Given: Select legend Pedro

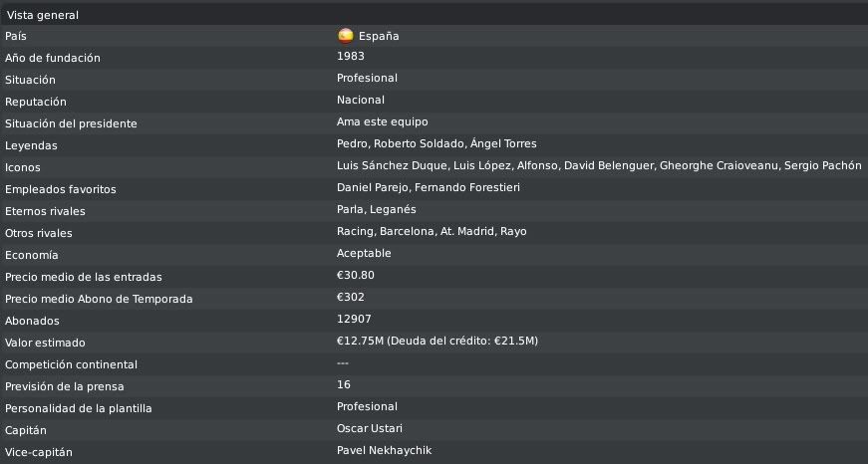Looking at the screenshot, I should coord(352,143).
